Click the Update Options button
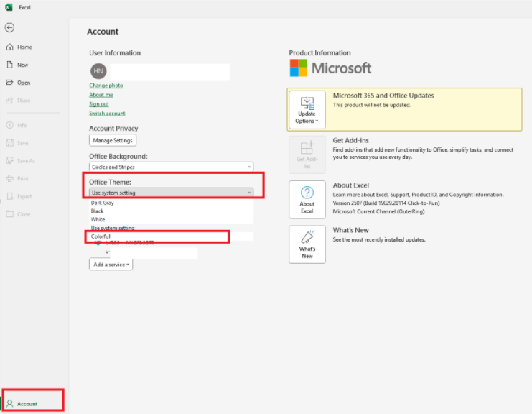Image resolution: width=532 pixels, height=414 pixels. 307,110
